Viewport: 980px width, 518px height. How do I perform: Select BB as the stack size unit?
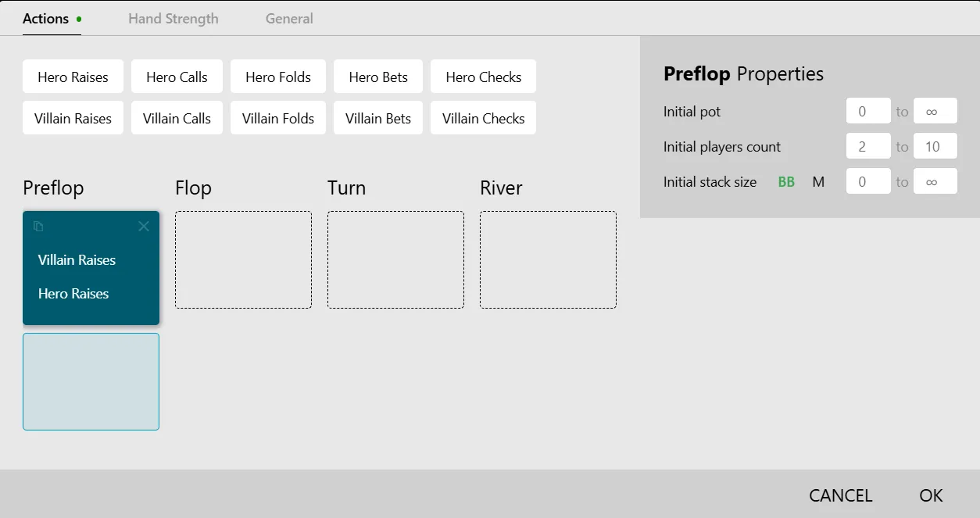coord(786,182)
